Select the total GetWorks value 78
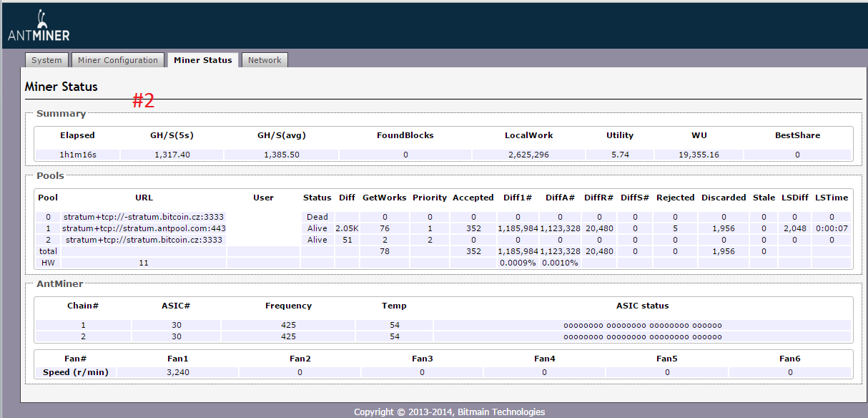868x418 pixels. 385,251
